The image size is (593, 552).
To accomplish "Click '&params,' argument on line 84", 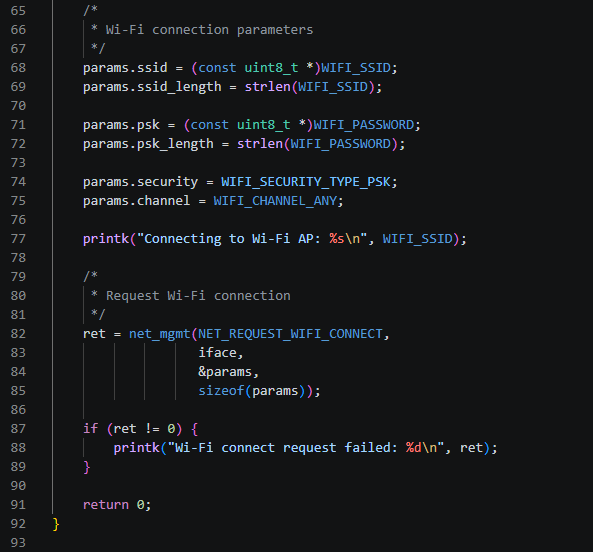I will (229, 372).
